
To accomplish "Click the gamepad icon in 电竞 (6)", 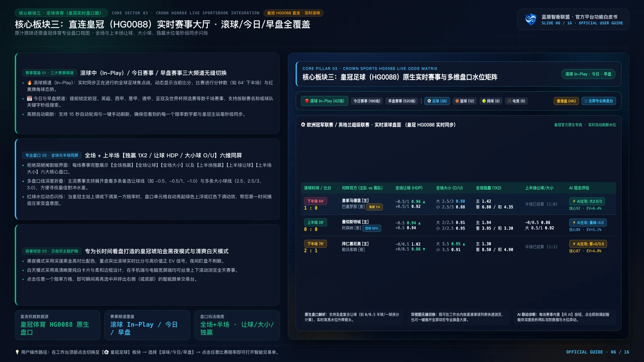I will tap(510, 101).
